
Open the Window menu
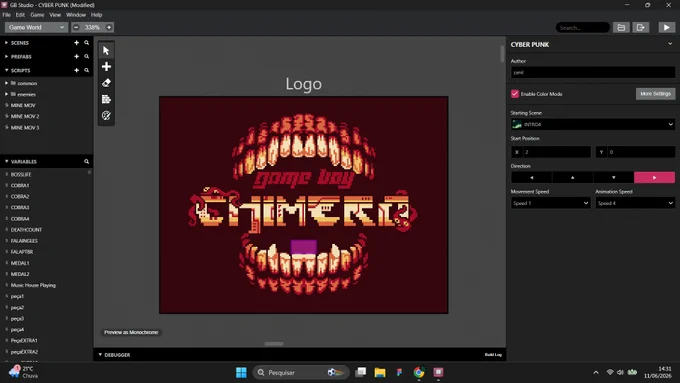coord(76,15)
